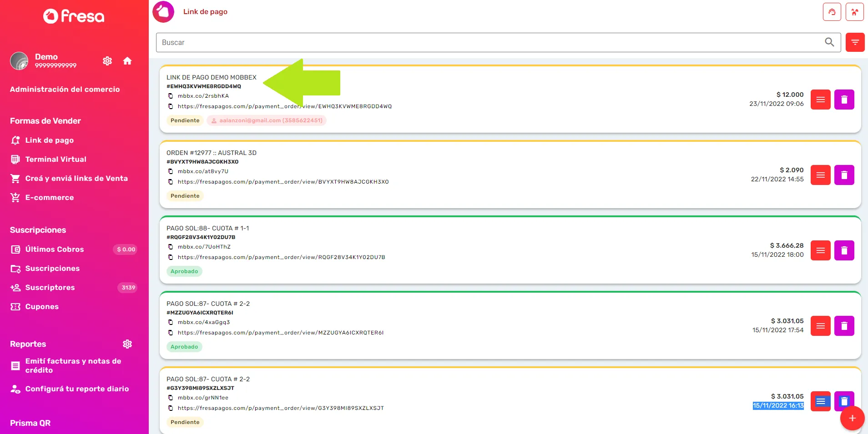Viewport: 868px width, 434px height.
Task: Open the settings gear beside the Demo profile
Action: [x=107, y=61]
